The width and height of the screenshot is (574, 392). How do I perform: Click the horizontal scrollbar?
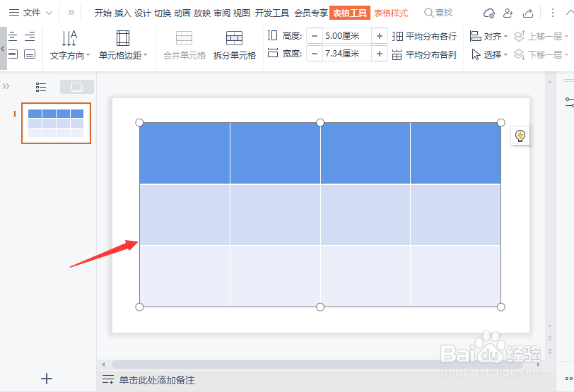[x=317, y=364]
